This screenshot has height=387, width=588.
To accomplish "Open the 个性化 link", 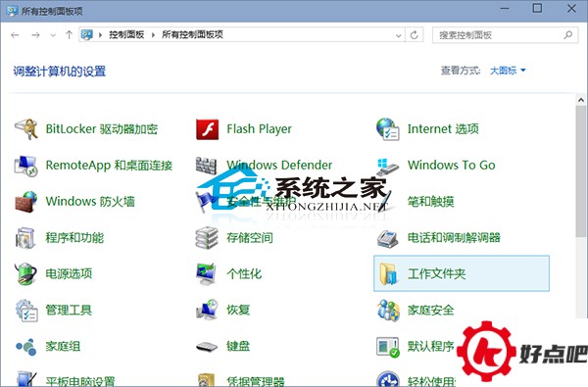I will pos(244,273).
